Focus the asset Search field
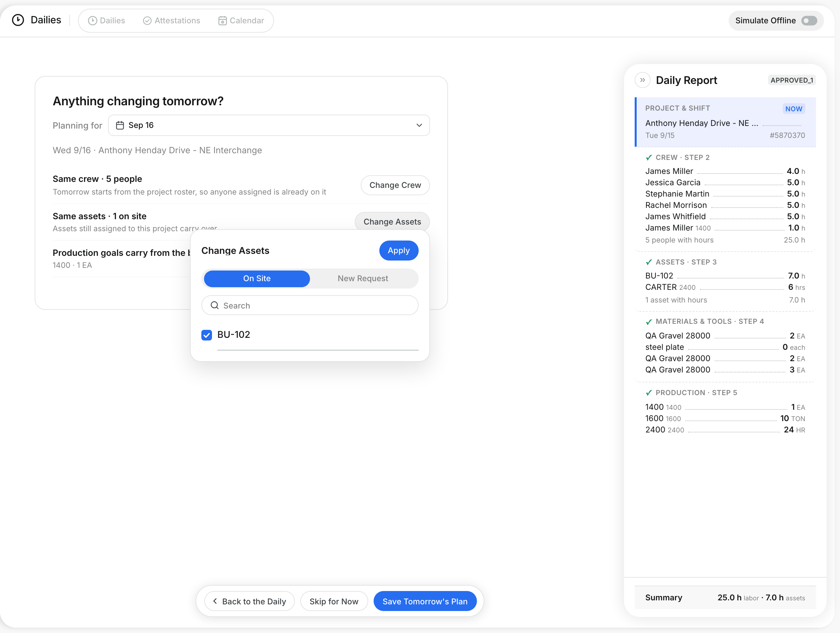This screenshot has width=840, height=633. click(310, 306)
